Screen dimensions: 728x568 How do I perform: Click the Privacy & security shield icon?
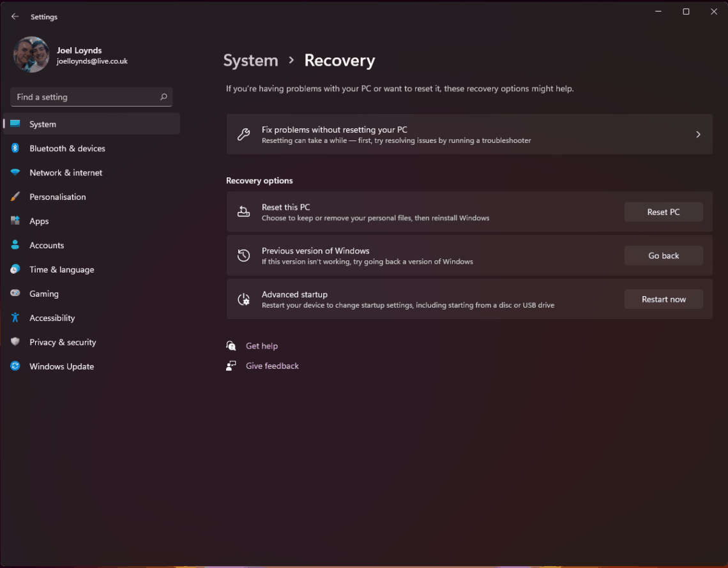[x=15, y=342]
